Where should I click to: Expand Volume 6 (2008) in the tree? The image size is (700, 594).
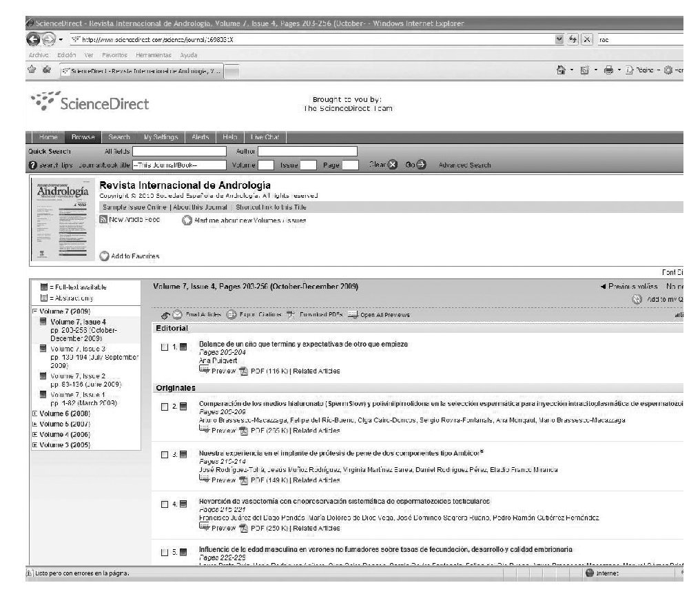35,413
